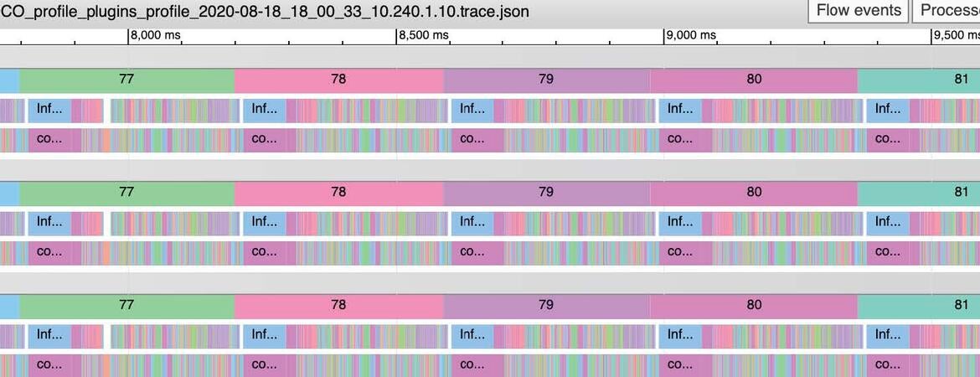Pick the Inf... event under step 79, middle group
The image size is (980, 377).
point(472,223)
